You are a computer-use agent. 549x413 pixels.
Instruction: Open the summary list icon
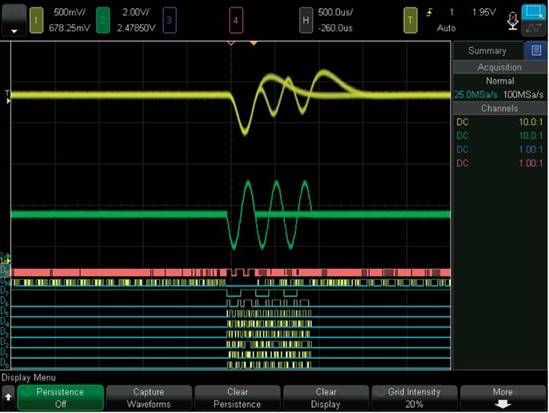pos(536,51)
